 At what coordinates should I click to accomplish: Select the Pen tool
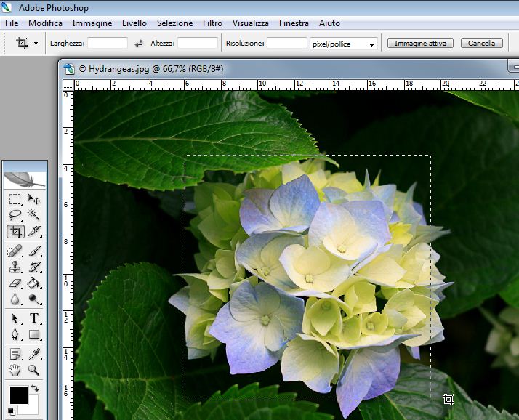coord(15,334)
